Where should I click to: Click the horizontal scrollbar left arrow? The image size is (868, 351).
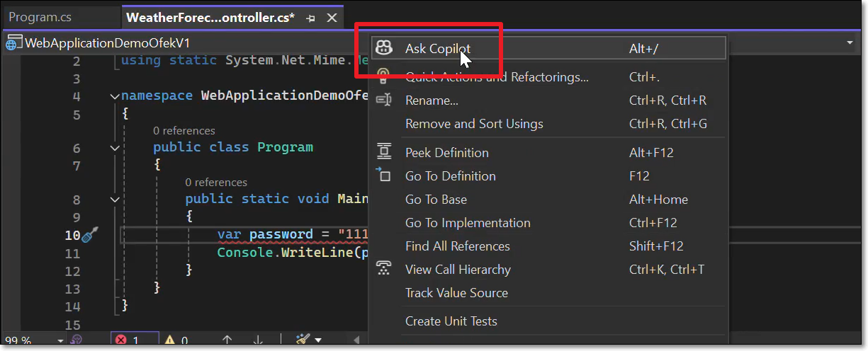(356, 341)
